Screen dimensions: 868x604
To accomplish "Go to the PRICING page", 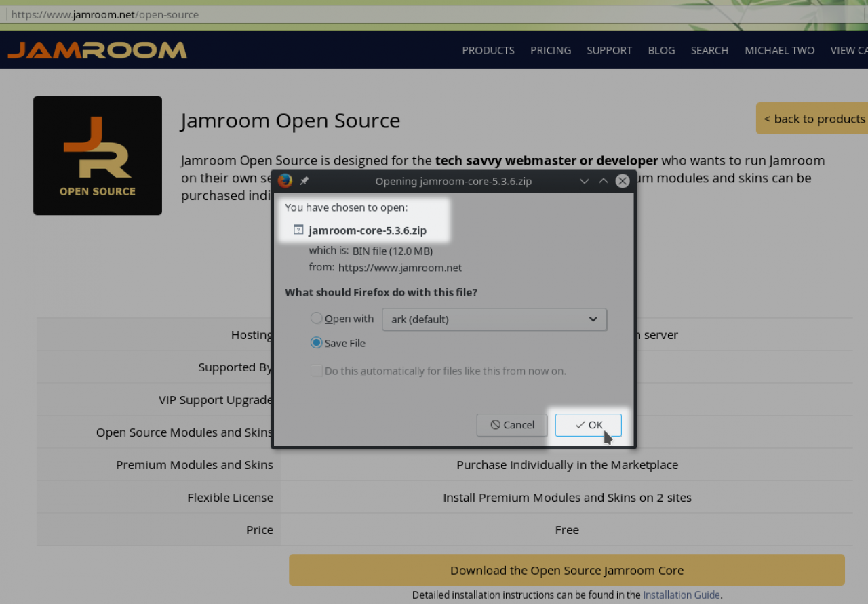I will [x=551, y=50].
